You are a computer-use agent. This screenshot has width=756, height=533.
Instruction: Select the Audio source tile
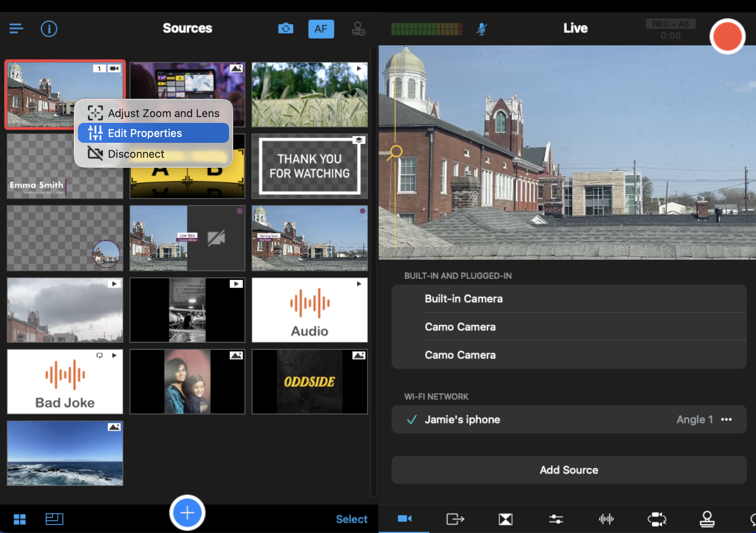coord(310,310)
